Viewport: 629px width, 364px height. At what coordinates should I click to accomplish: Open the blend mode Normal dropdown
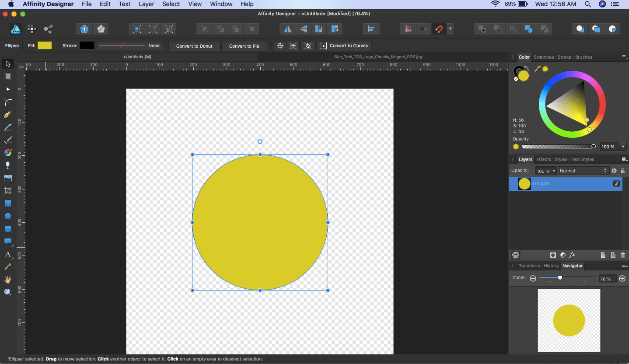583,171
